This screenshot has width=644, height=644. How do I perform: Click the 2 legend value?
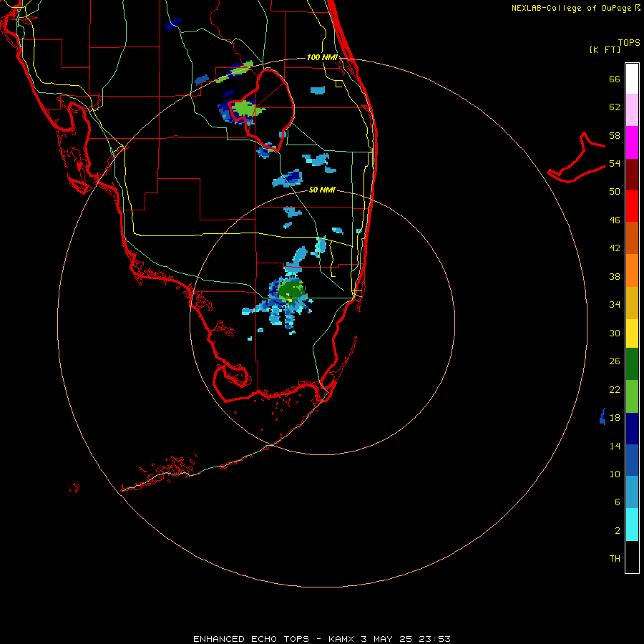(618, 530)
